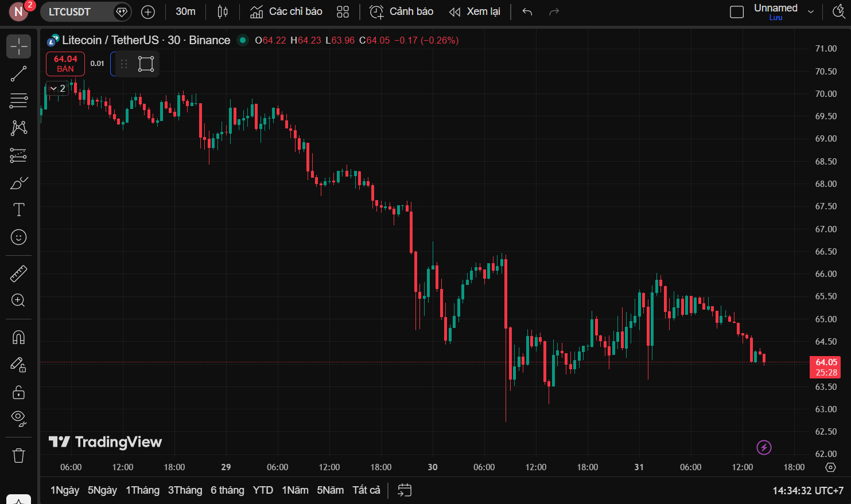
Task: Delete drawings with the trash icon
Action: click(x=18, y=456)
